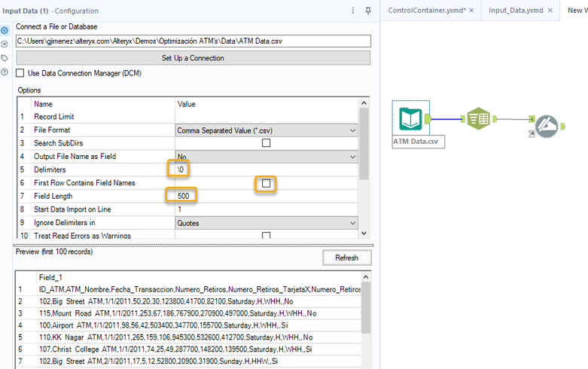588x369 pixels.
Task: Close the Input_Data.yxmd tab
Action: pos(550,11)
